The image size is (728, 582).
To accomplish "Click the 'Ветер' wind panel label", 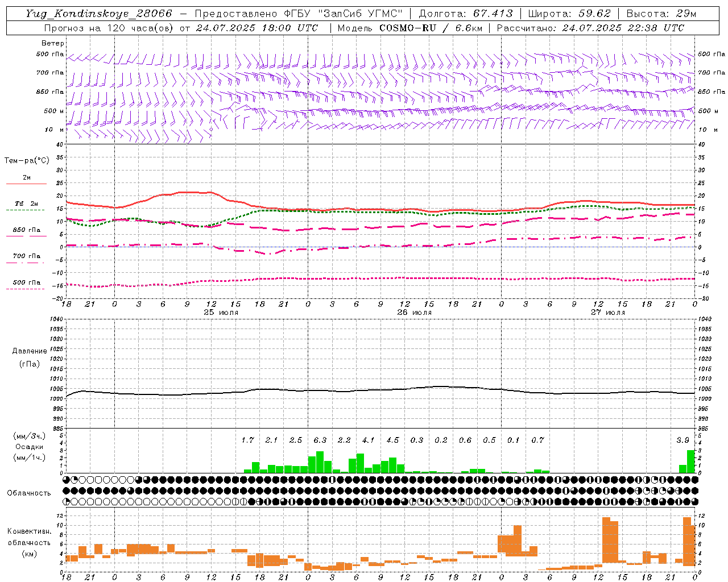I will pos(53,43).
